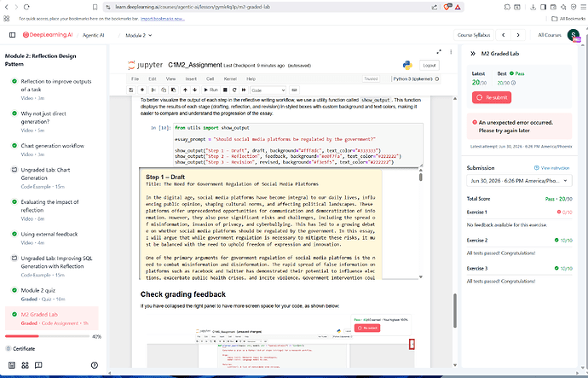Open the help question mark icon

click(x=95, y=365)
